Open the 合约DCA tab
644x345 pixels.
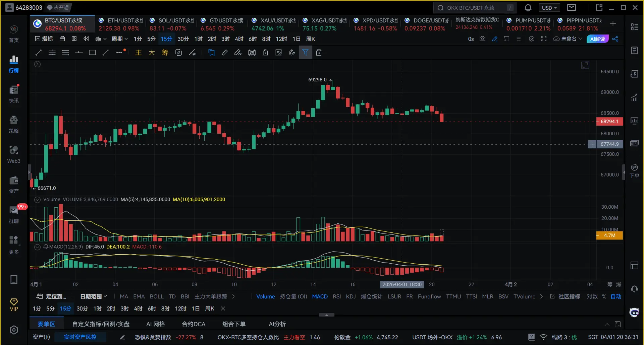pyautogui.click(x=194, y=324)
